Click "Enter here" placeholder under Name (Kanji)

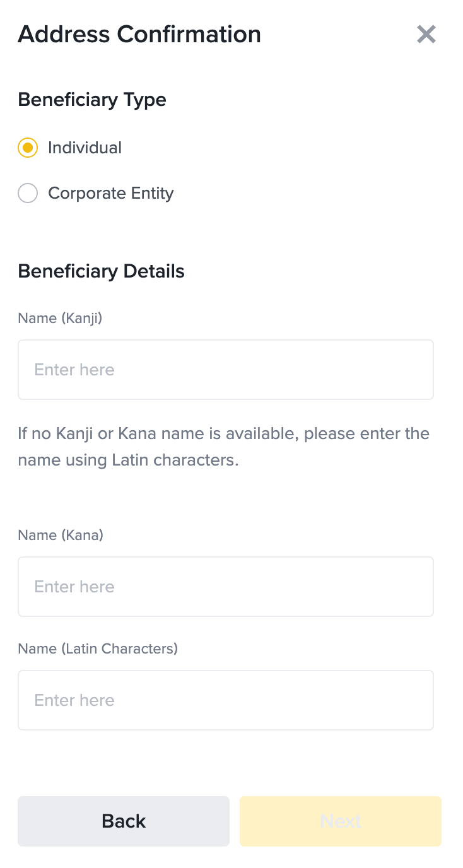coord(74,370)
